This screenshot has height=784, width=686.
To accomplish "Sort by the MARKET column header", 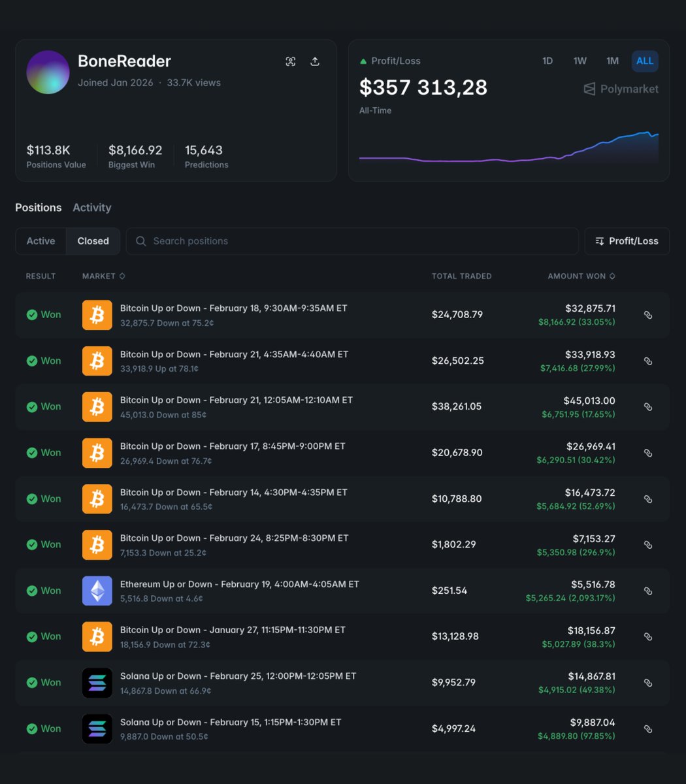I will point(103,276).
